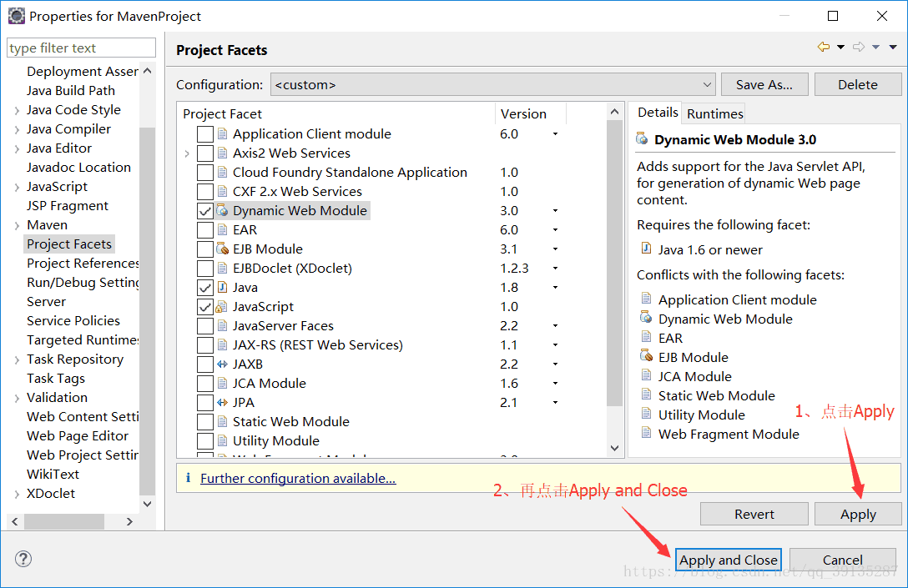Viewport: 908px width, 588px height.
Task: Click the Apply button
Action: pyautogui.click(x=858, y=514)
